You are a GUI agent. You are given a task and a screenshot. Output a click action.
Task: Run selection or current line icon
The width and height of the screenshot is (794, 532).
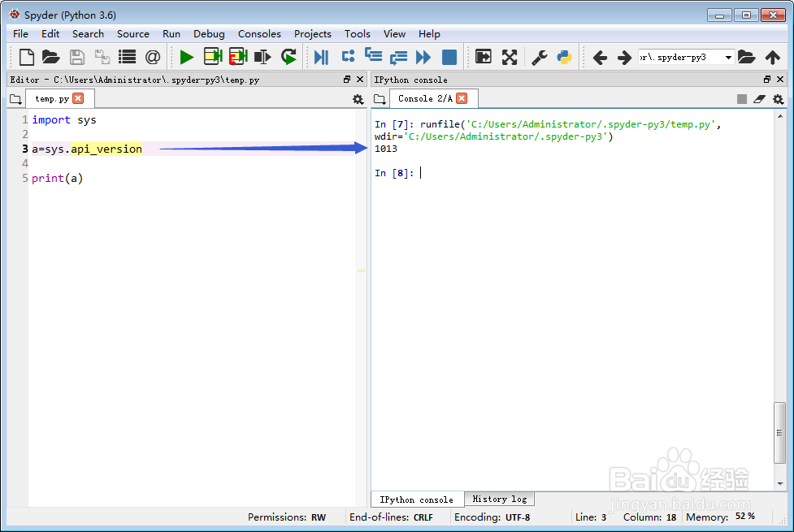click(262, 57)
